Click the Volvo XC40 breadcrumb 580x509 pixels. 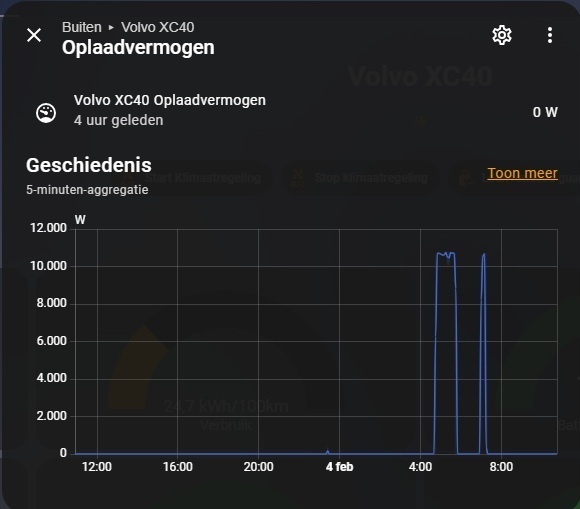(158, 27)
